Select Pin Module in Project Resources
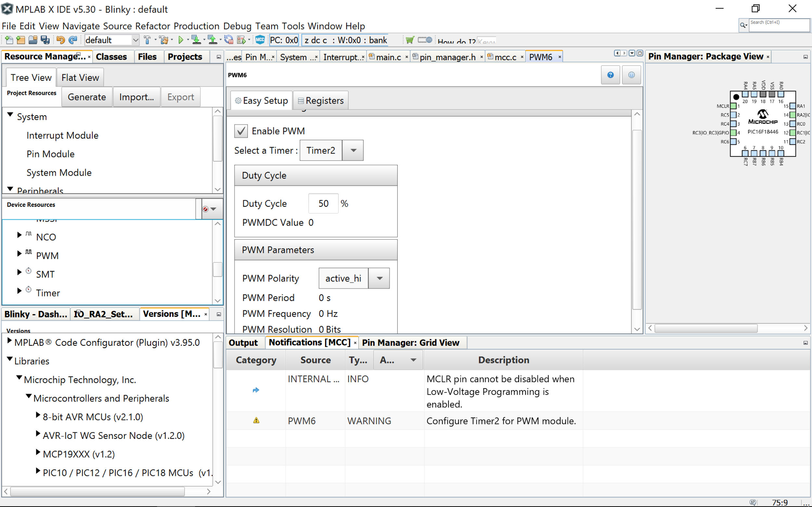Viewport: 812px width, 507px height. pyautogui.click(x=51, y=154)
